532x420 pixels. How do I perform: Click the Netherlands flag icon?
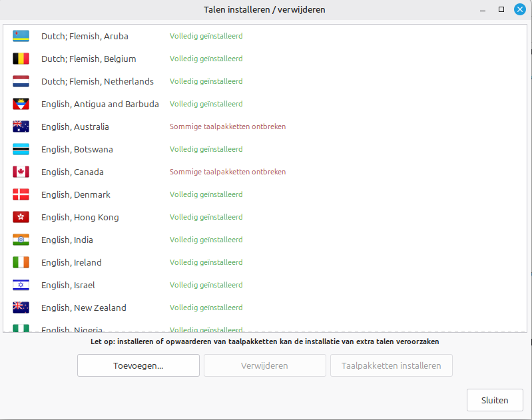(x=21, y=81)
